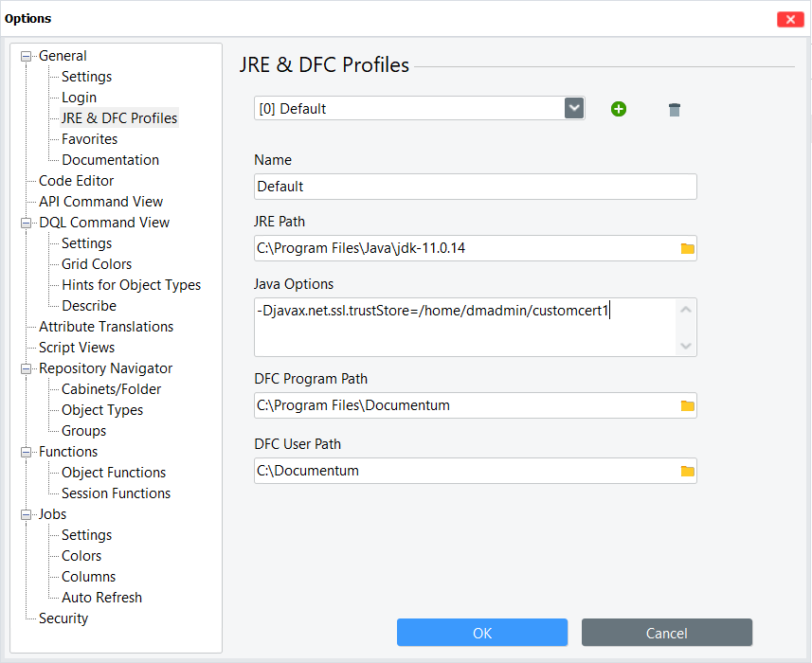Browse for DFC User Path folder icon
The width and height of the screenshot is (812, 663).
pyautogui.click(x=688, y=471)
